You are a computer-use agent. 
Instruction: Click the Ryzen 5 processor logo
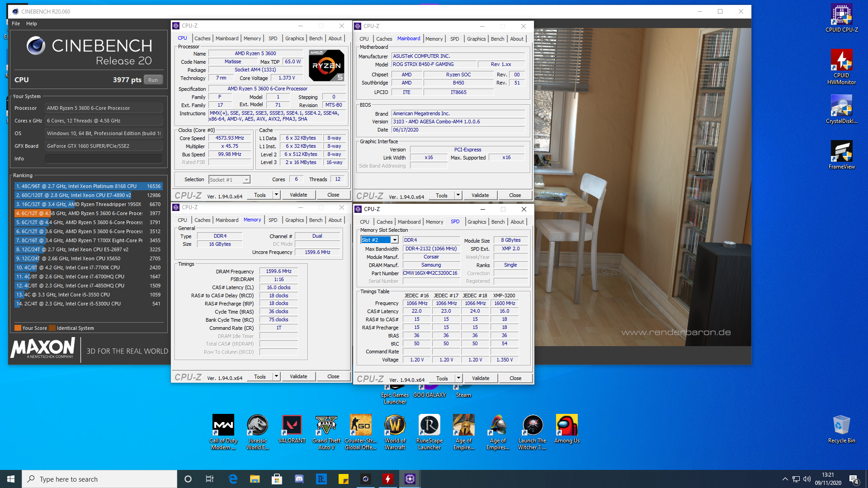pos(326,66)
